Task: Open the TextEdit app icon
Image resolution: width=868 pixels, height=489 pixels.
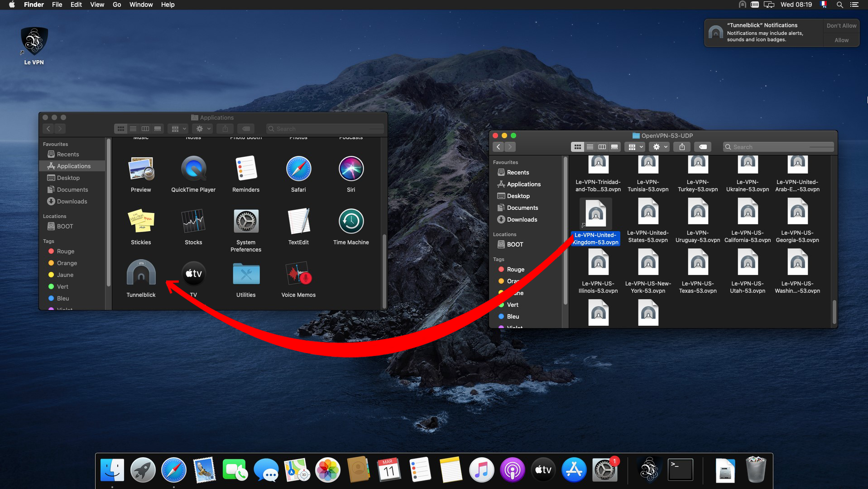Action: click(x=298, y=221)
